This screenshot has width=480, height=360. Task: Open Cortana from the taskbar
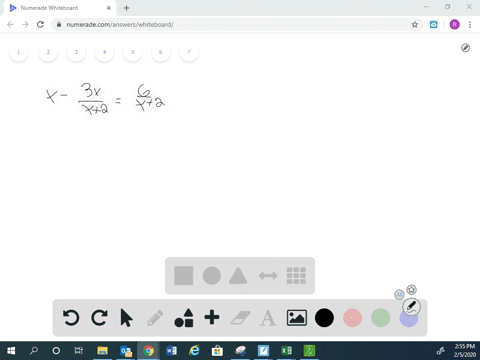56,351
